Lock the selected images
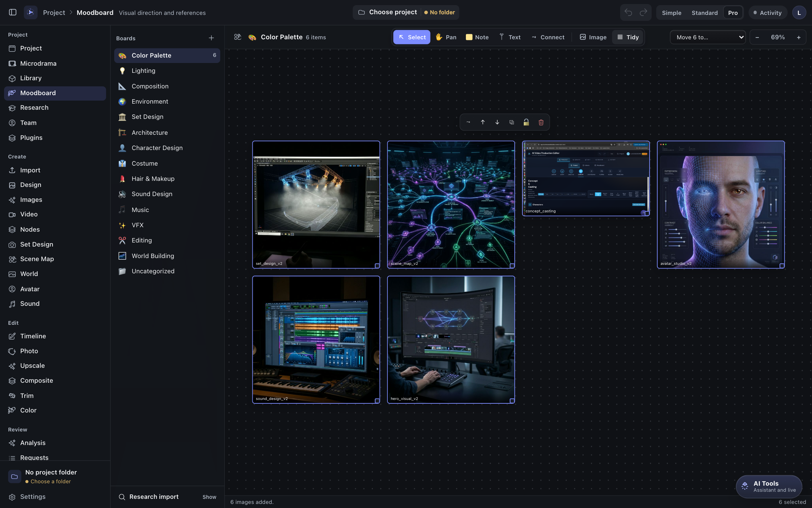This screenshot has height=508, width=812. [526, 122]
